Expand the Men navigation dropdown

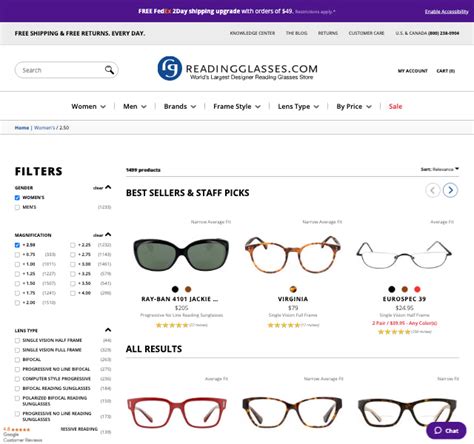[135, 106]
